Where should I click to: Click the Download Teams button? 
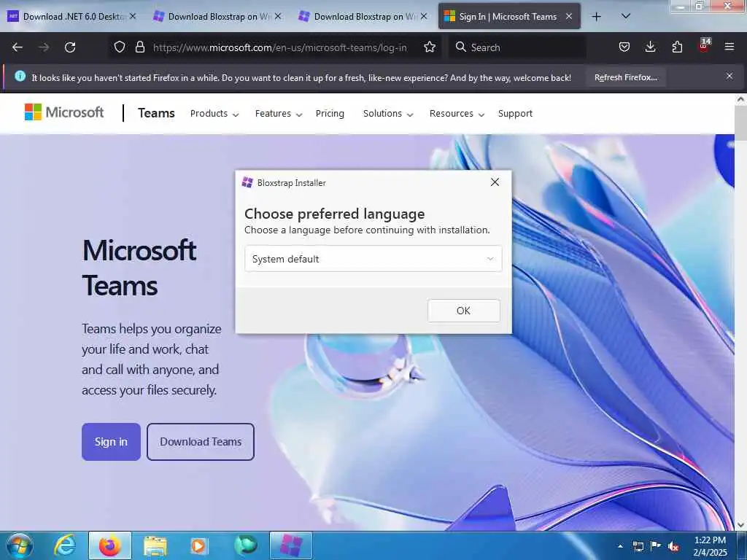point(201,442)
